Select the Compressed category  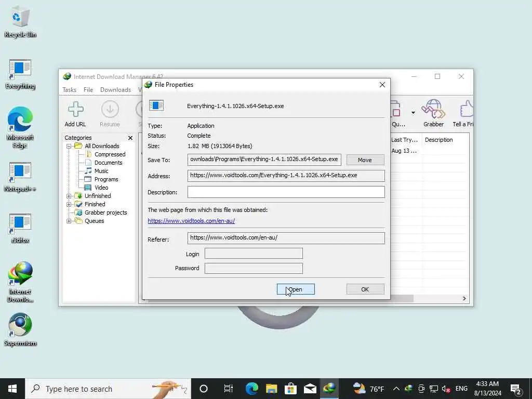110,154
